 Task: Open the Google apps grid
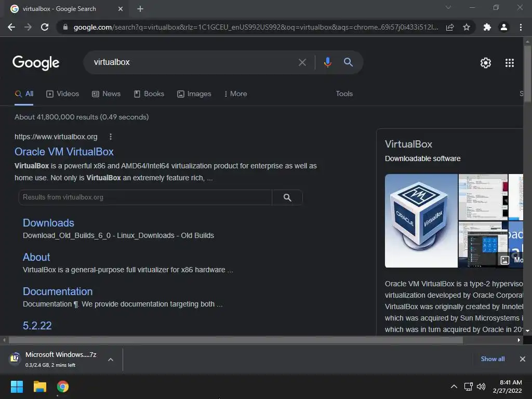tap(510, 63)
